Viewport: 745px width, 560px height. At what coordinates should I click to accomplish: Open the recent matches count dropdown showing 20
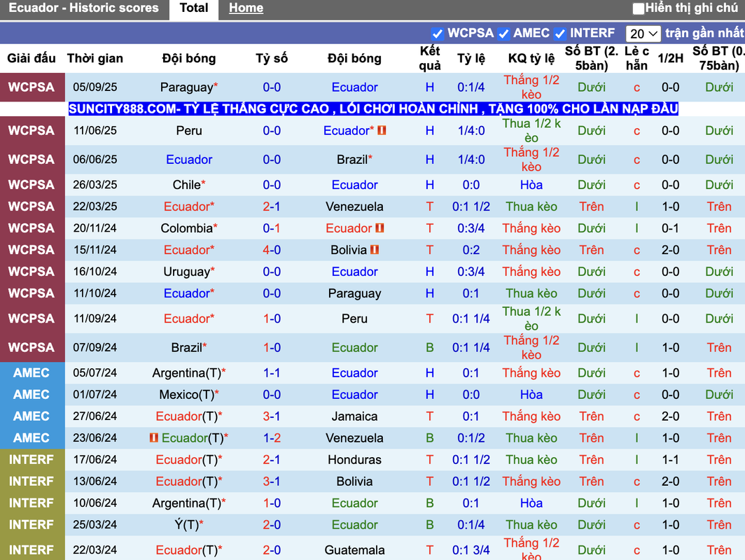643,34
